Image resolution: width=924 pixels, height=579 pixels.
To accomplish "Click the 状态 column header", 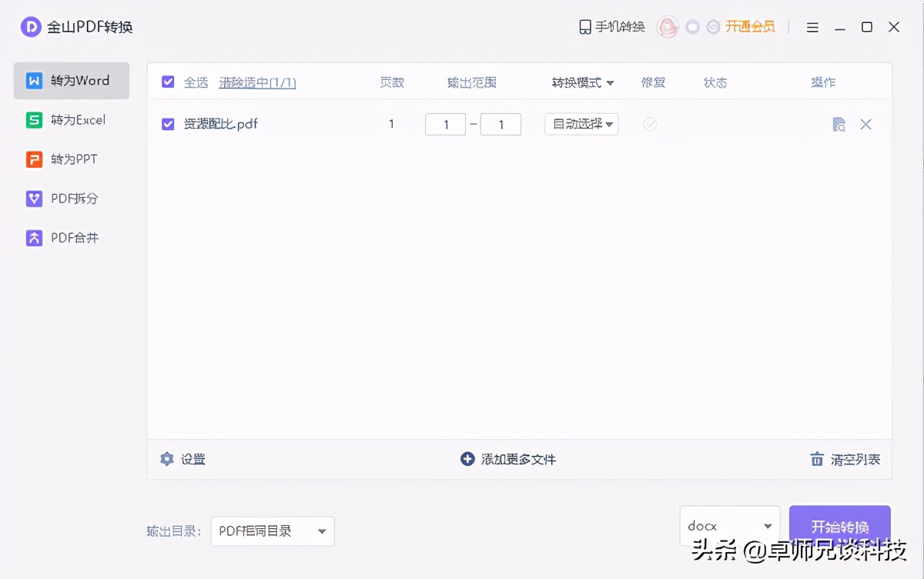I will tap(715, 82).
